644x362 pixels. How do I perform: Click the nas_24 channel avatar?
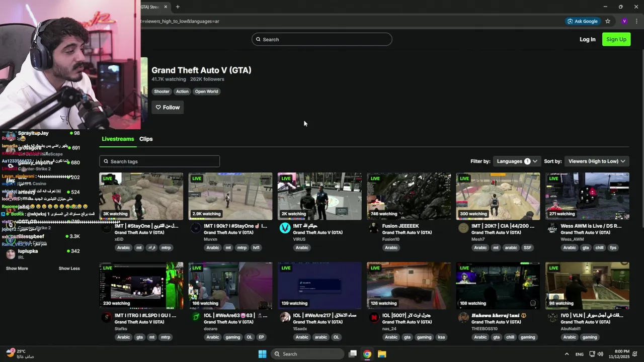click(x=374, y=317)
